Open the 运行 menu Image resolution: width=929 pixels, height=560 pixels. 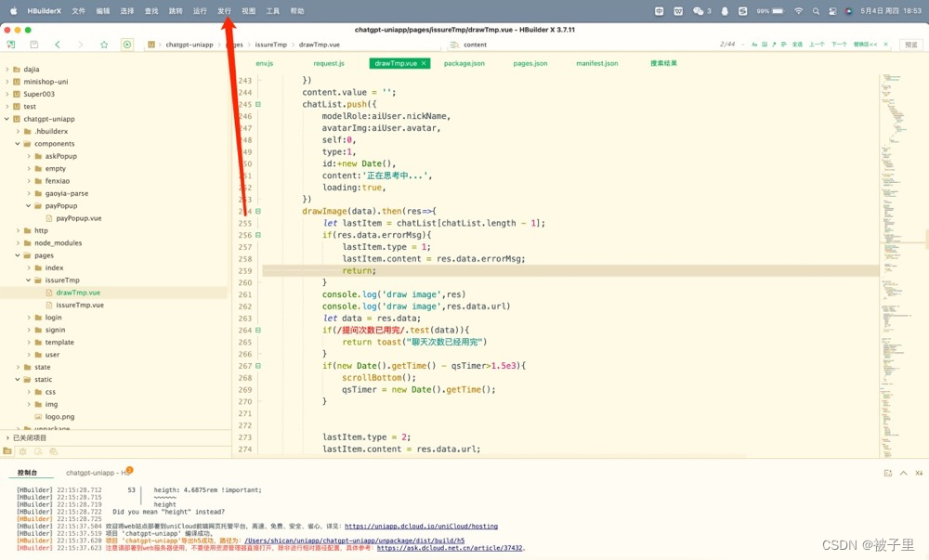201,10
